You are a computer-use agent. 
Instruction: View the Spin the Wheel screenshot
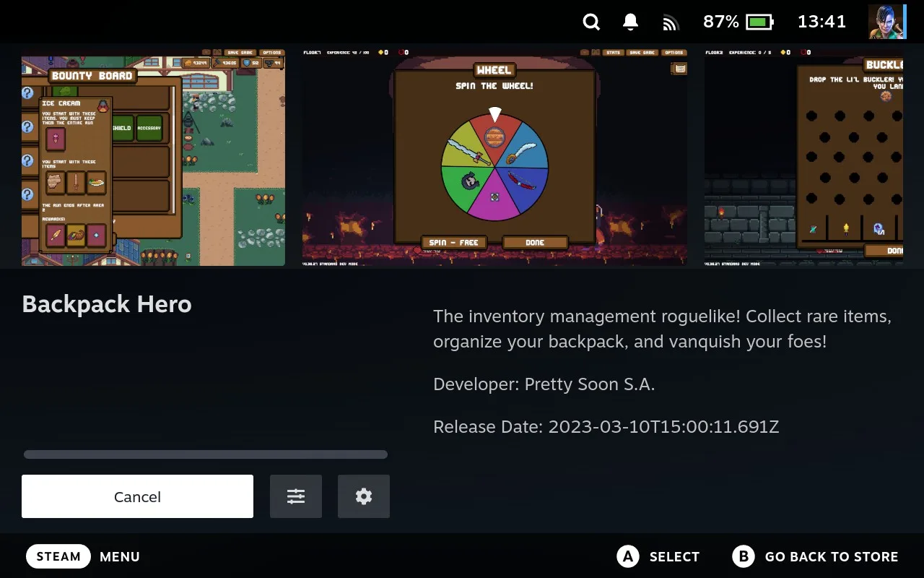494,158
